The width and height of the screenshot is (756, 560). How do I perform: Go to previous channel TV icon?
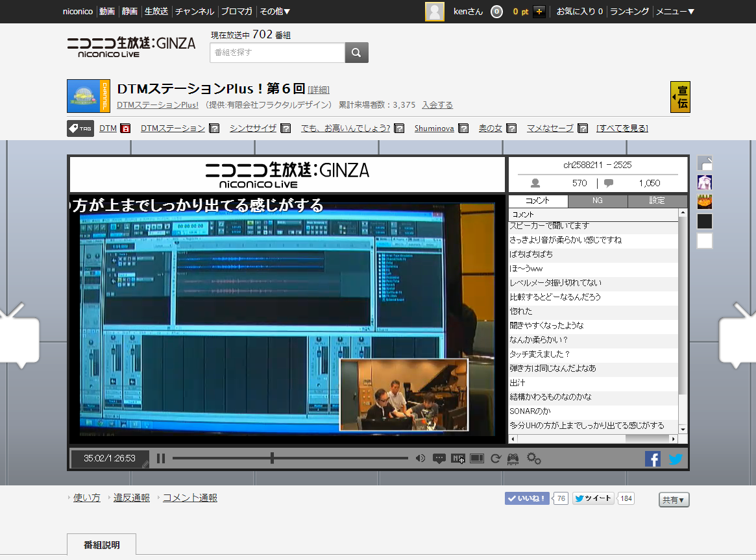click(18, 336)
